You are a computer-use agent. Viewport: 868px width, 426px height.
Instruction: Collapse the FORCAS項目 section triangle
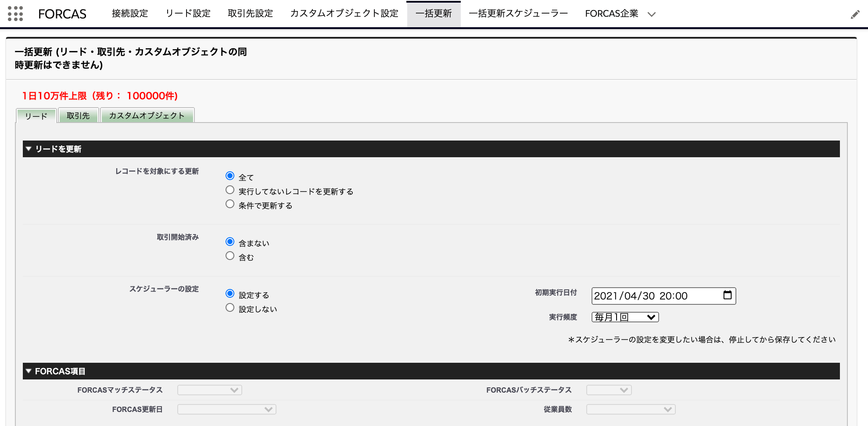pyautogui.click(x=29, y=371)
